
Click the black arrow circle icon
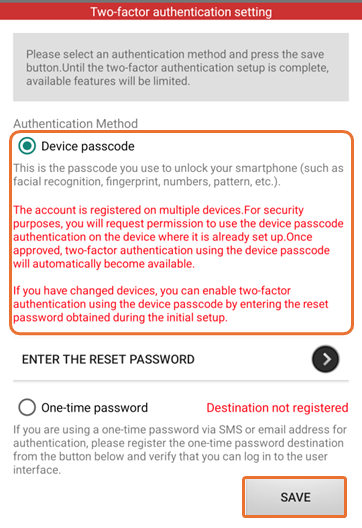click(x=325, y=359)
